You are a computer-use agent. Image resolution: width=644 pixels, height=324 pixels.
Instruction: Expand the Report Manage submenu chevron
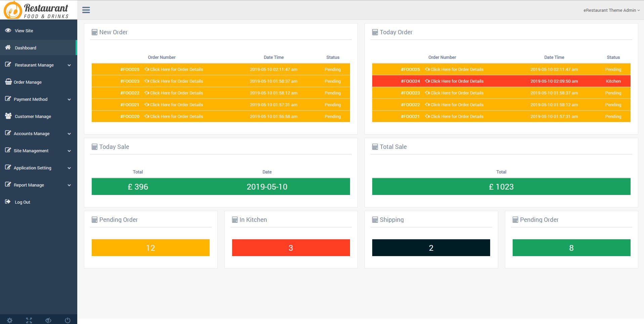tap(69, 185)
